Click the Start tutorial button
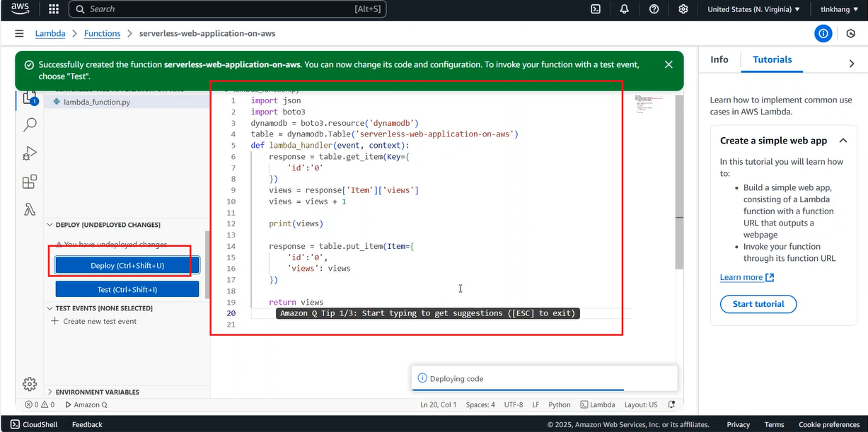This screenshot has width=868, height=432. (758, 304)
